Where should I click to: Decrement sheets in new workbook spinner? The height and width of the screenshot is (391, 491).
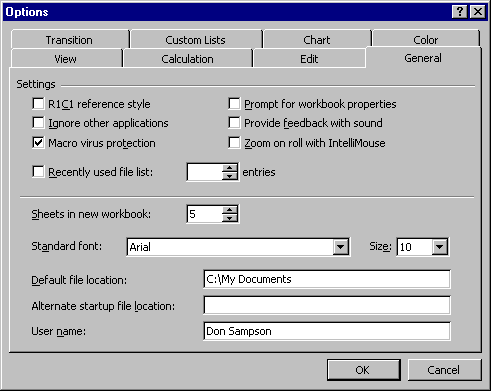point(230,218)
